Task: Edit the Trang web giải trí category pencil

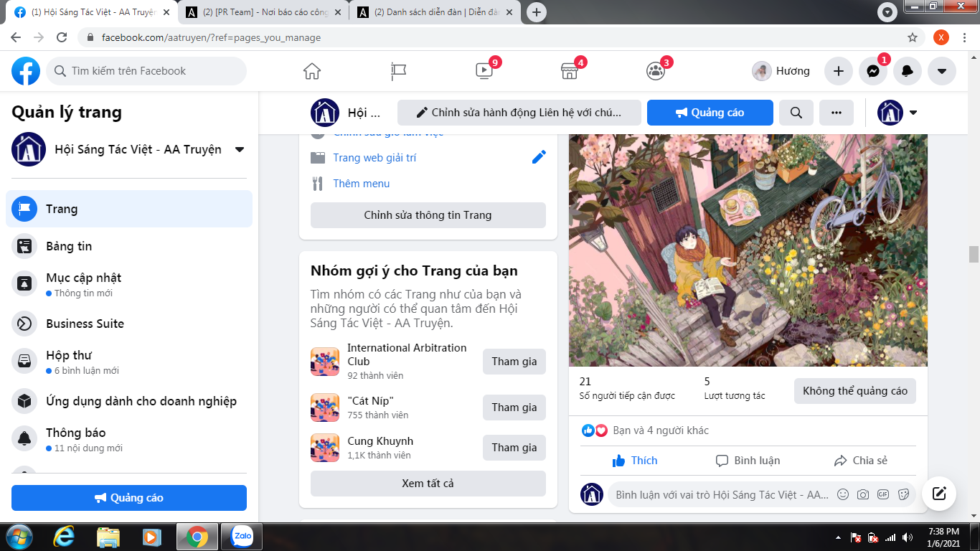Action: pos(539,157)
